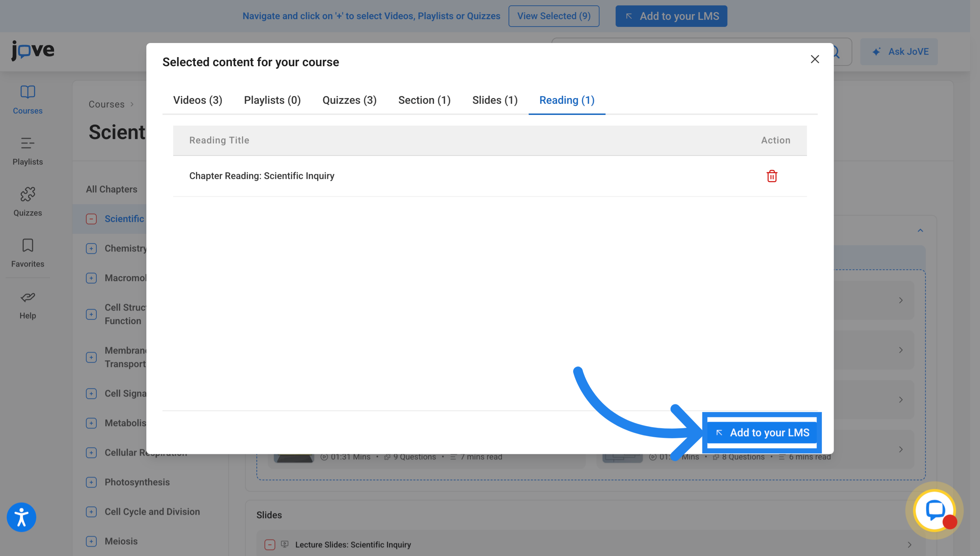Select the Cell Signaling plus checkbox

[x=91, y=394]
